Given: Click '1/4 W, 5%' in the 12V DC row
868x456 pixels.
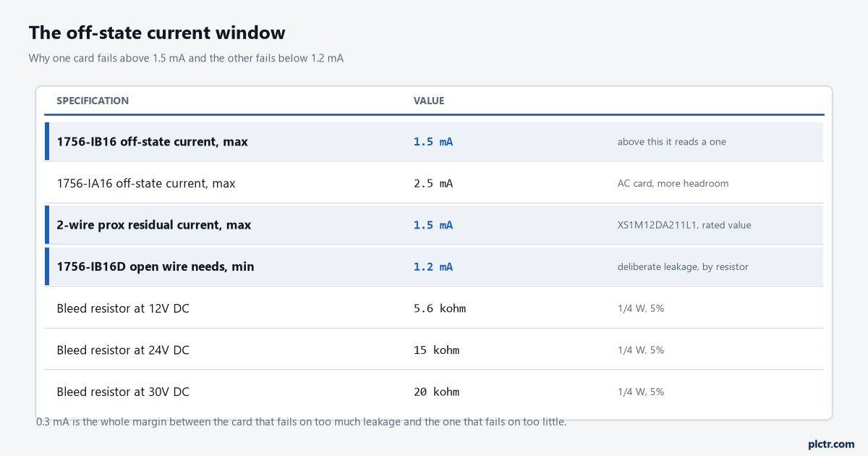Looking at the screenshot, I should pos(641,308).
